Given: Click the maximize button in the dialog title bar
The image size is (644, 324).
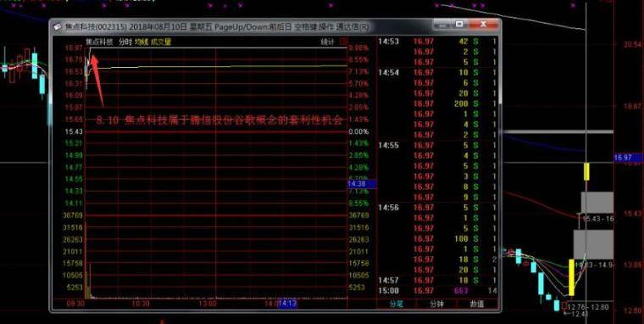Looking at the screenshot, I should [x=459, y=25].
